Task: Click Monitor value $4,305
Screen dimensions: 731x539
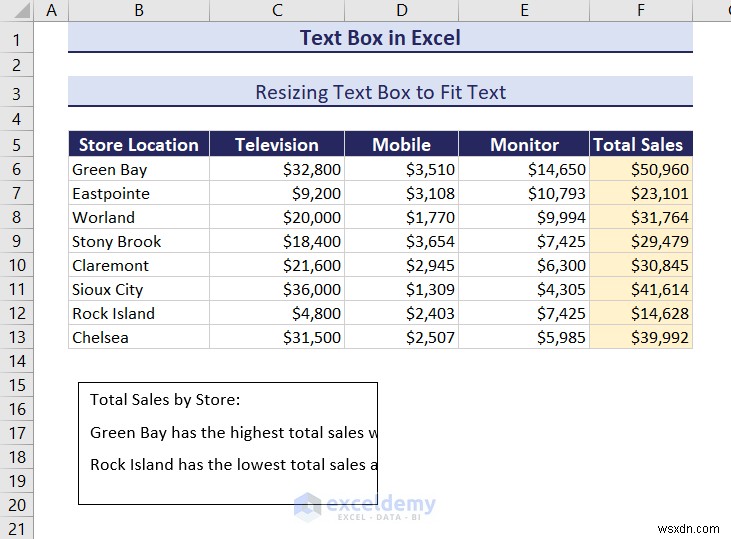Action: click(524, 289)
